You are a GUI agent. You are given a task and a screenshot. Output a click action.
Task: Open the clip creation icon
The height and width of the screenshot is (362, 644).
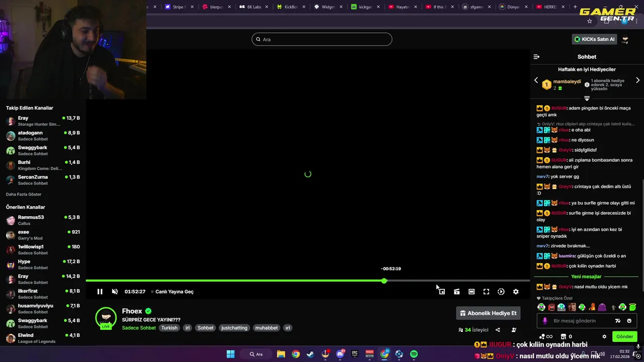(x=457, y=292)
